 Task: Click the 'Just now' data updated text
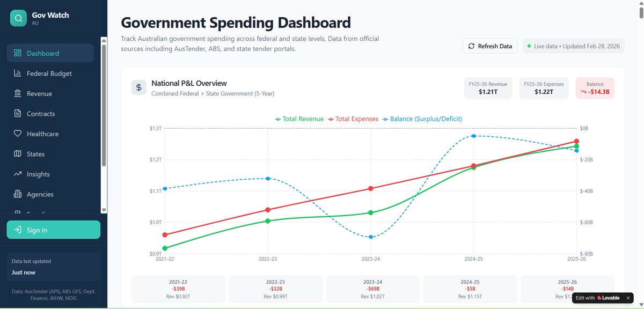[x=24, y=272]
